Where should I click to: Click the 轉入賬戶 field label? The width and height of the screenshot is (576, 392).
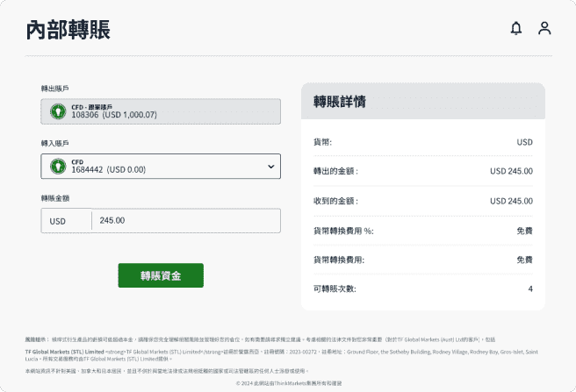click(54, 143)
